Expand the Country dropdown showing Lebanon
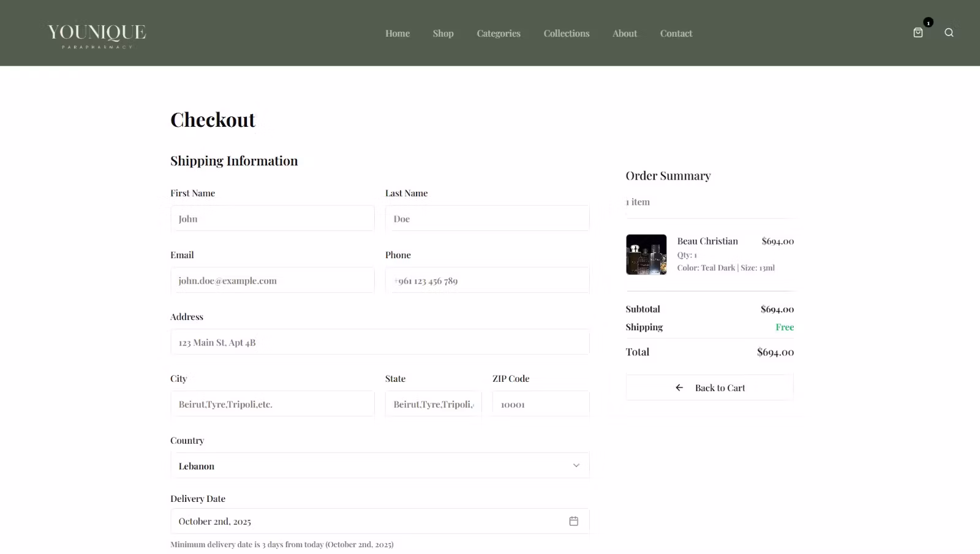 coord(380,465)
